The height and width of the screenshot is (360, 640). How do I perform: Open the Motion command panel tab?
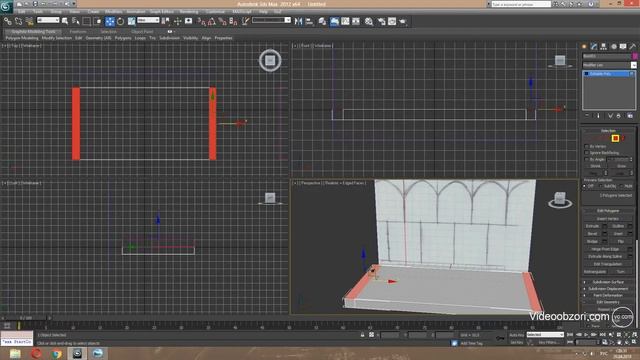tap(613, 47)
